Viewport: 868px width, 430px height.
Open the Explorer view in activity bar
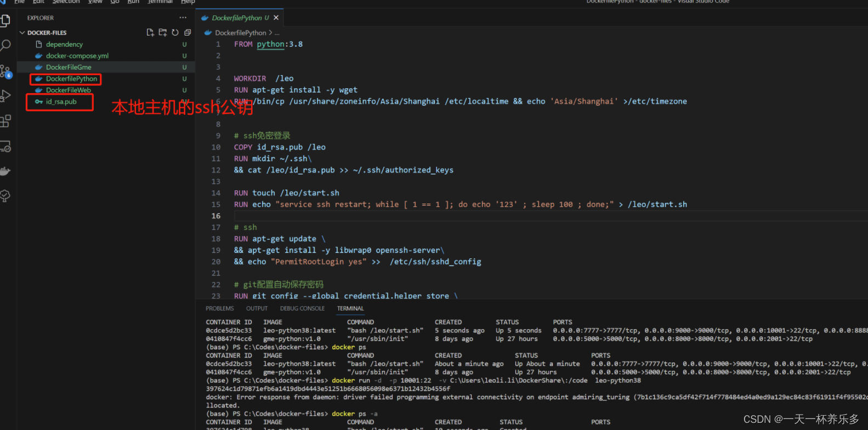5,21
